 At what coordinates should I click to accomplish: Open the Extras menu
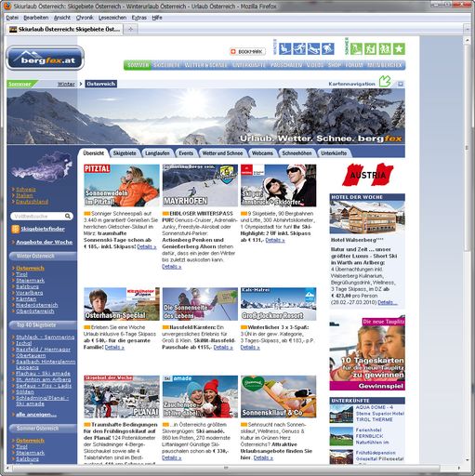coord(139,18)
